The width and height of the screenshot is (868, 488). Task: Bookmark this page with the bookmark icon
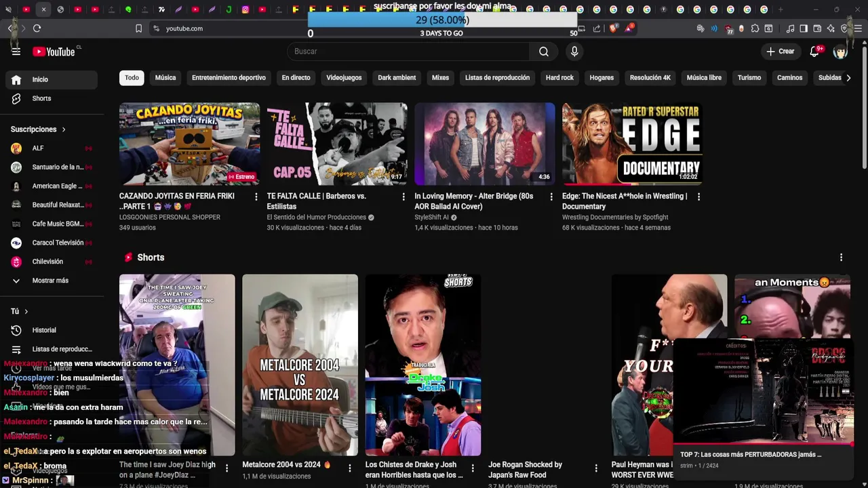(138, 28)
